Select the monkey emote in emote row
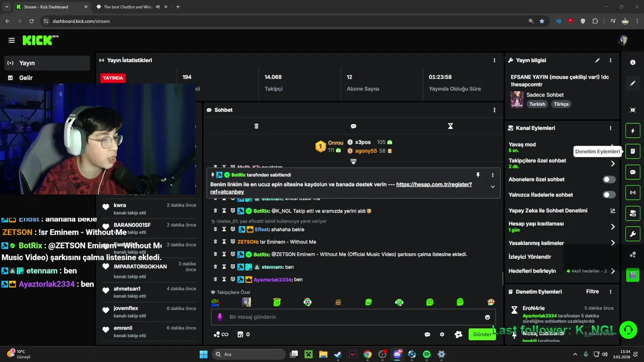 [491, 302]
